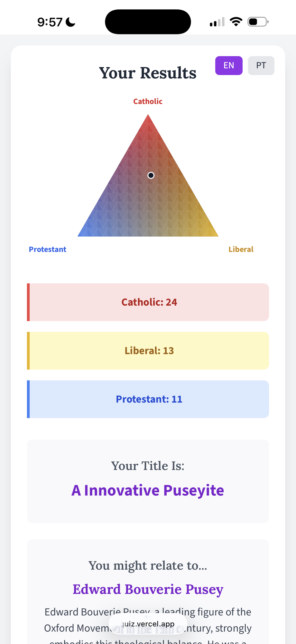Screen dimensions: 296x644
Task: Click the Protestant: 11 score bar
Action: click(x=148, y=399)
